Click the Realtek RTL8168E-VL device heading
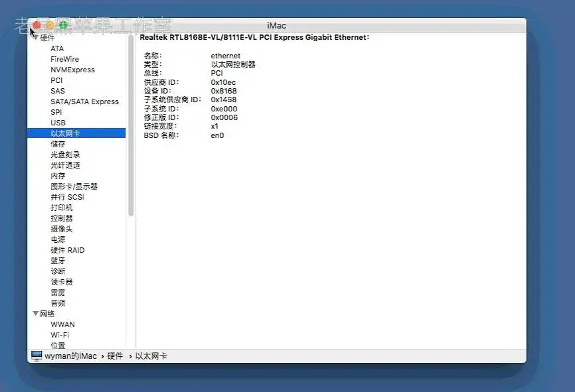The width and height of the screenshot is (575, 392). (x=254, y=37)
